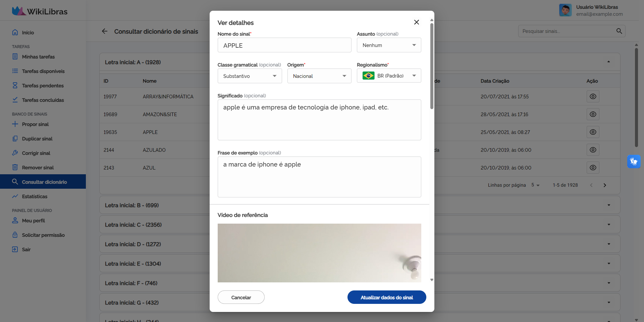Open Estatísticas menu item
Viewport: 644px width, 322px height.
click(43, 196)
